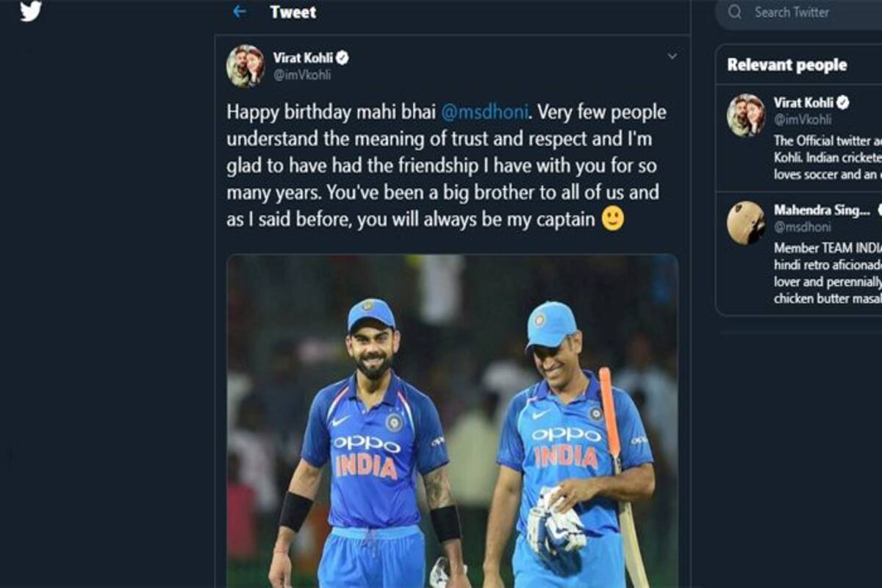
Task: Open Mahendra Singh Dhoni's avatar in Relevant people
Action: [746, 223]
